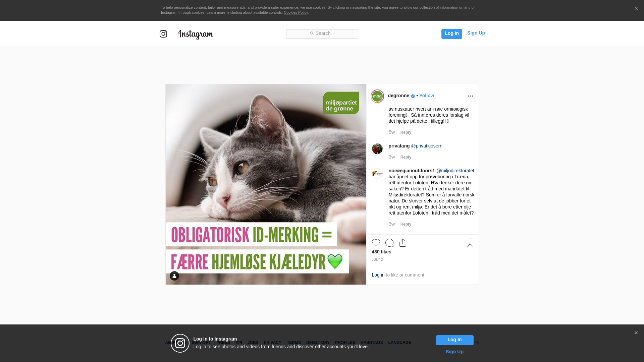Dismiss the cookie notice banner
The width and height of the screenshot is (644, 362).
[x=636, y=9]
